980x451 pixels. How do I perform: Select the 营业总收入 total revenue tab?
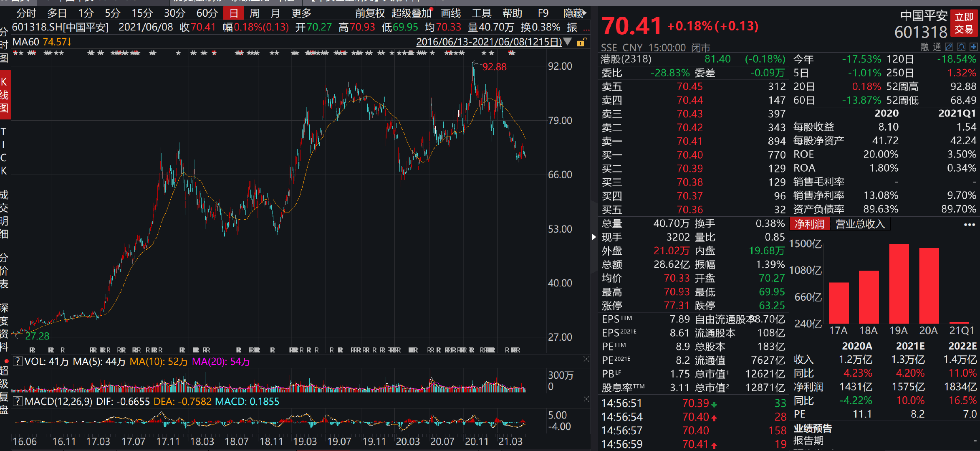tap(860, 224)
